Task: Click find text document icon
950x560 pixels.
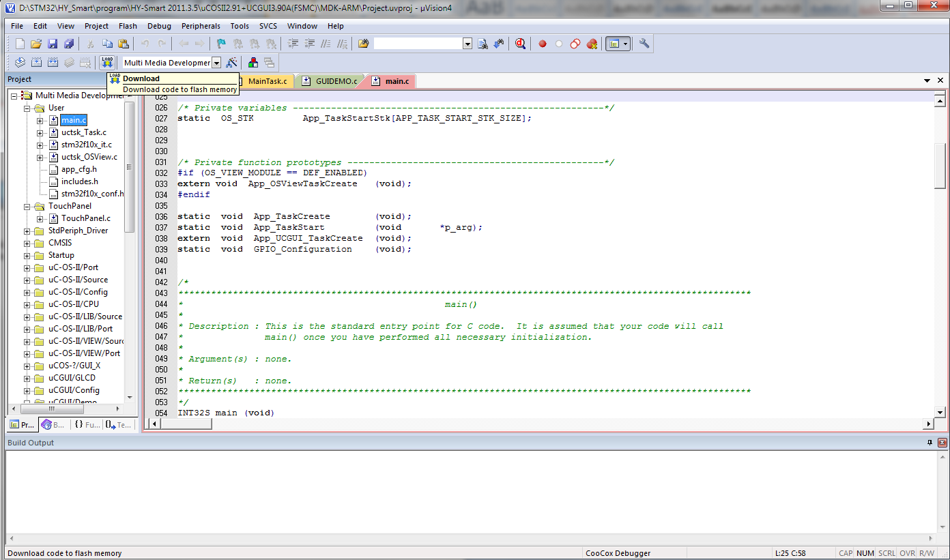Action: point(483,44)
